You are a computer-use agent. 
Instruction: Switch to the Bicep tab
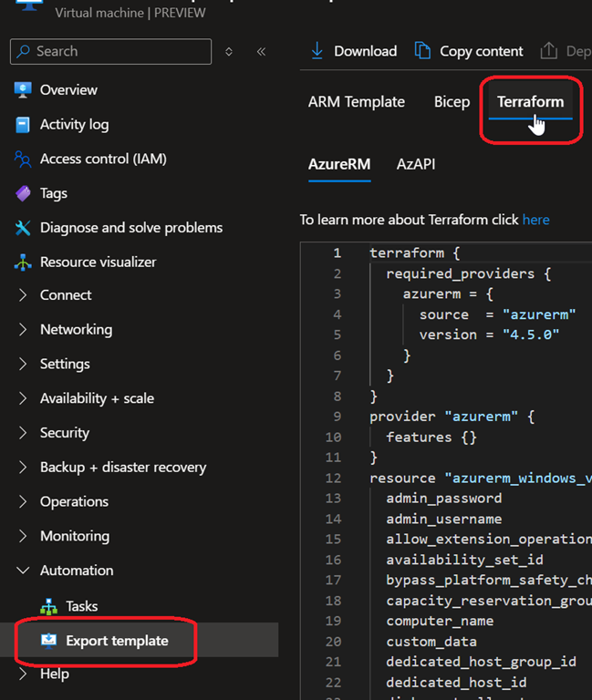tap(452, 102)
